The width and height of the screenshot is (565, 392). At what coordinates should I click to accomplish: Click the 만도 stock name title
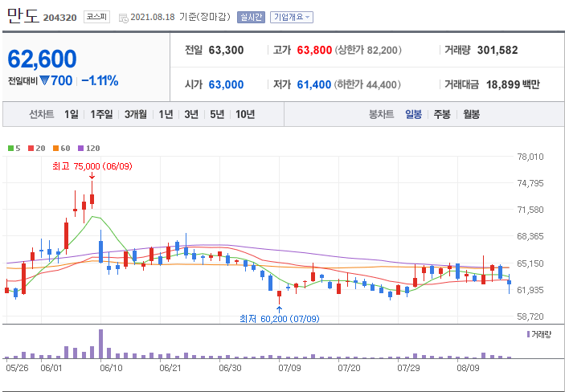pos(23,16)
